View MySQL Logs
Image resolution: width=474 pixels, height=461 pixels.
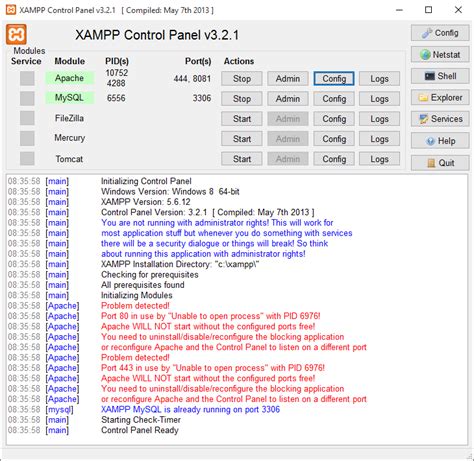(379, 99)
